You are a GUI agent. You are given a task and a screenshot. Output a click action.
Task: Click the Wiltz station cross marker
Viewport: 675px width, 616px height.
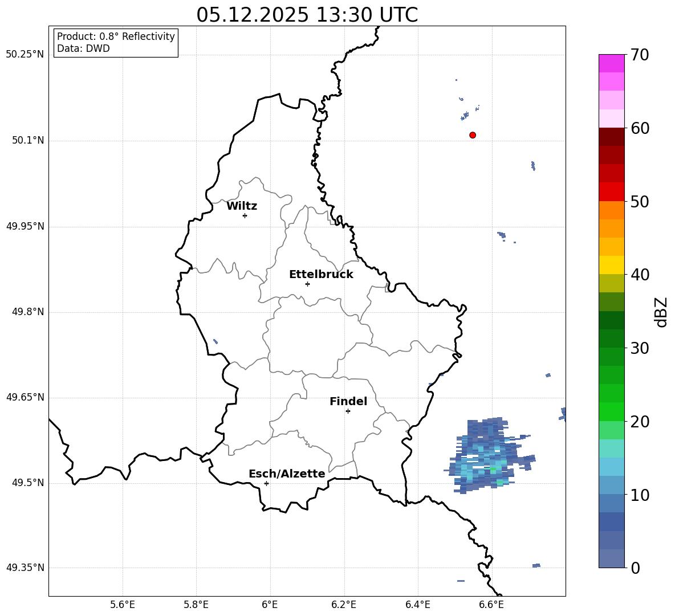(245, 215)
